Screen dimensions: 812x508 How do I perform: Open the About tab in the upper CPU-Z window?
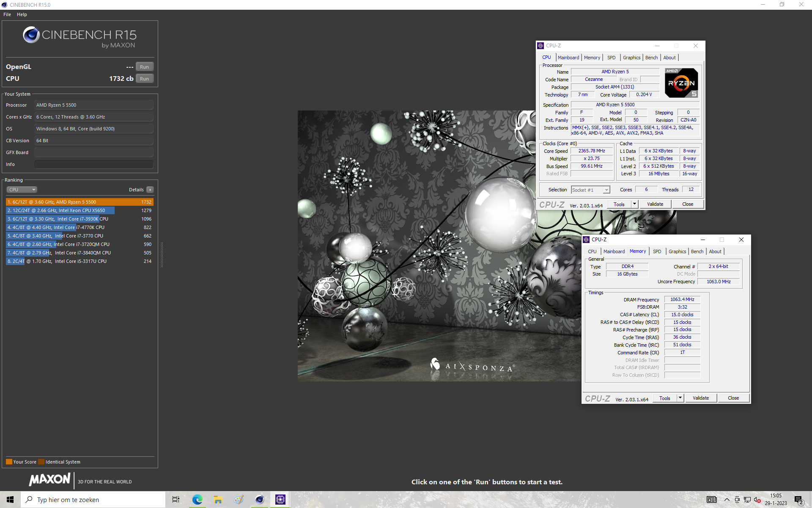coord(669,58)
